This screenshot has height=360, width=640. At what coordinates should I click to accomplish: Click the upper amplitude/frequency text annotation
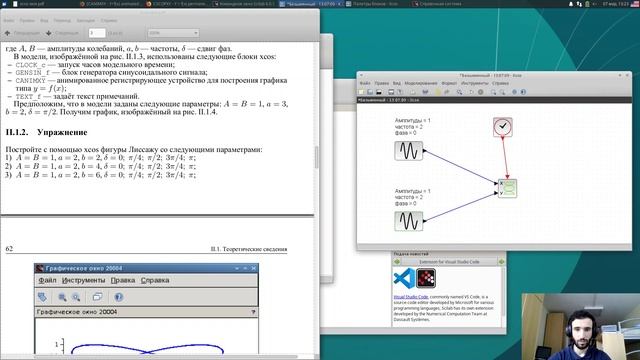[412, 127]
